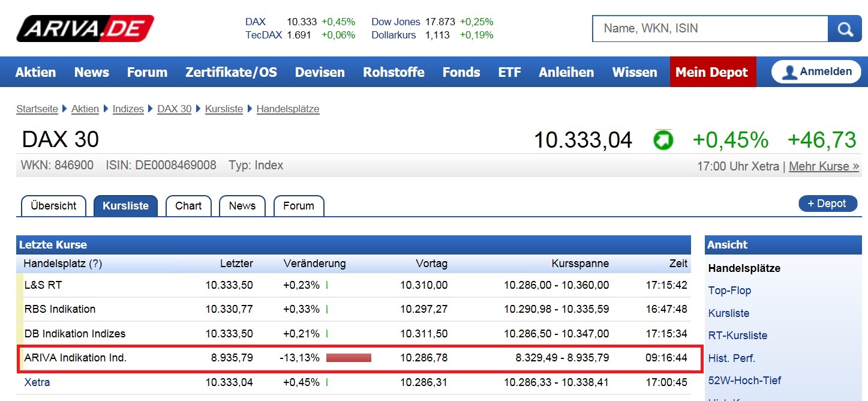Click the Anmelden button

pyautogui.click(x=815, y=71)
